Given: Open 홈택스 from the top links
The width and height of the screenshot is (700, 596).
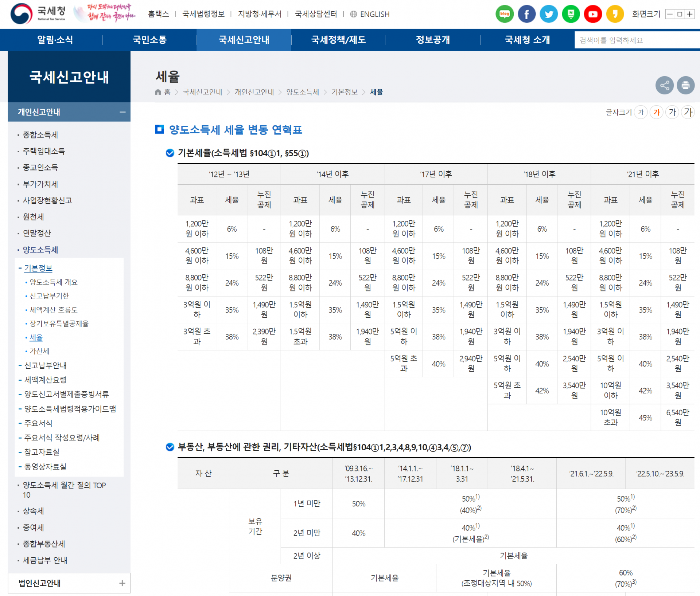Looking at the screenshot, I should pyautogui.click(x=158, y=14).
